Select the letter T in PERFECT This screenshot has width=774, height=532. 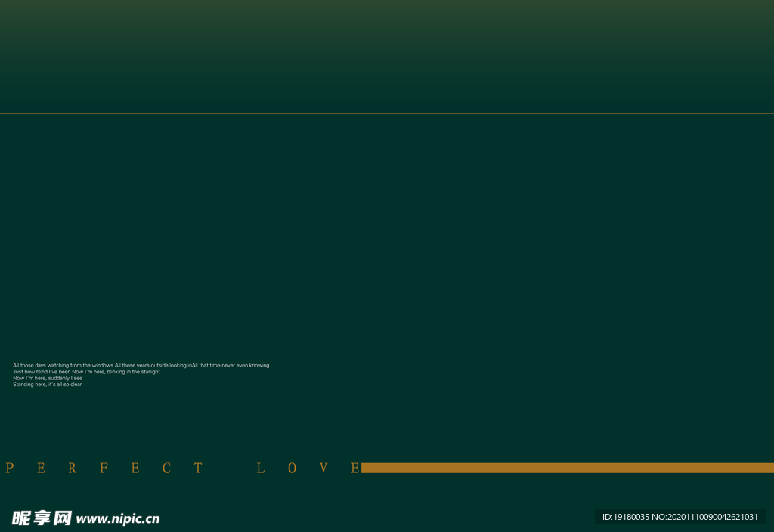coord(198,469)
